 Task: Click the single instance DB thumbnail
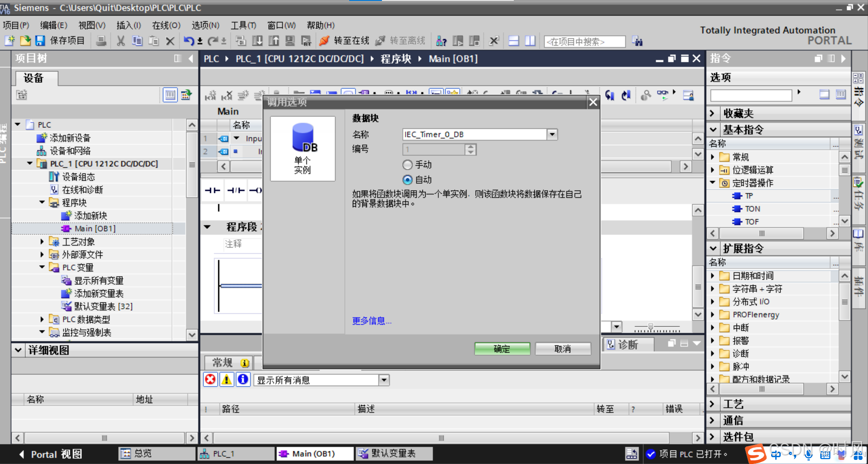pos(303,148)
